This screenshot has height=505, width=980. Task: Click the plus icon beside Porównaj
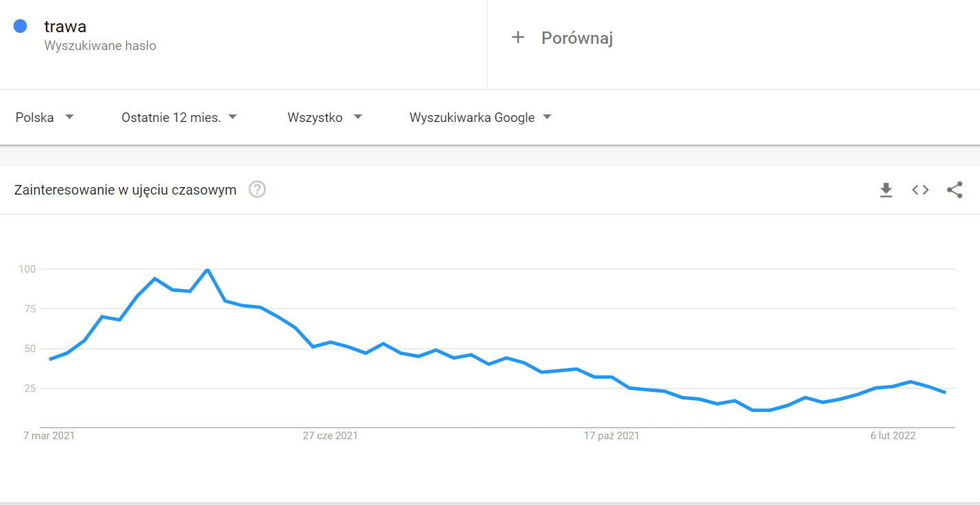click(x=518, y=38)
